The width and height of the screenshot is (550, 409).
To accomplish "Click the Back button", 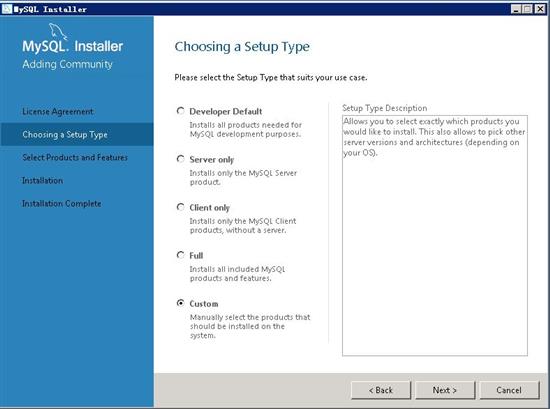I will click(x=381, y=390).
